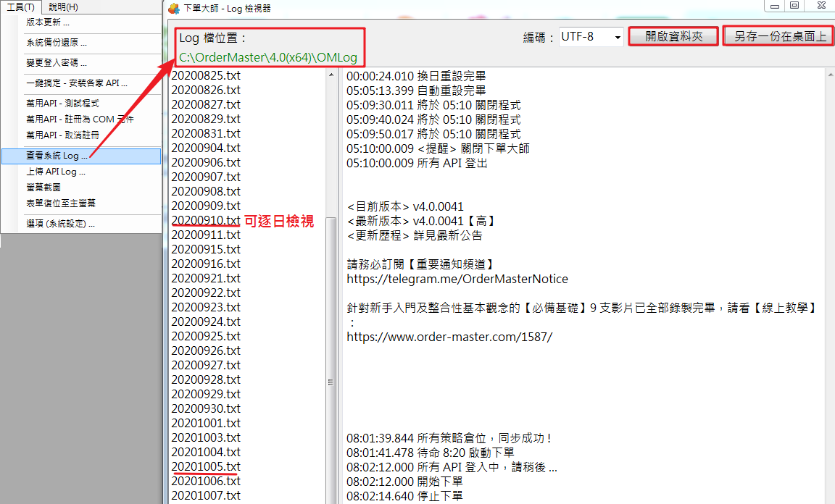Click log line 00:00:24.010 換日重設完畢
The width and height of the screenshot is (835, 504).
[x=416, y=76]
